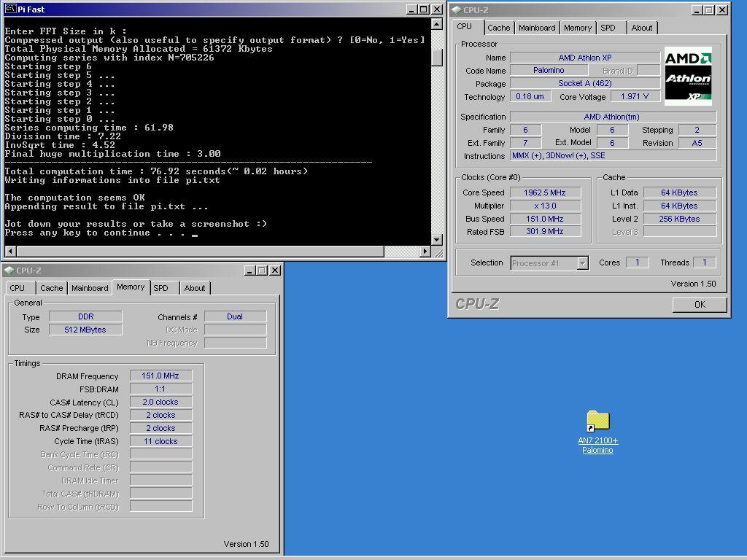747x560 pixels.
Task: Expand the Processor #1 selection dropdown
Action: (x=582, y=262)
